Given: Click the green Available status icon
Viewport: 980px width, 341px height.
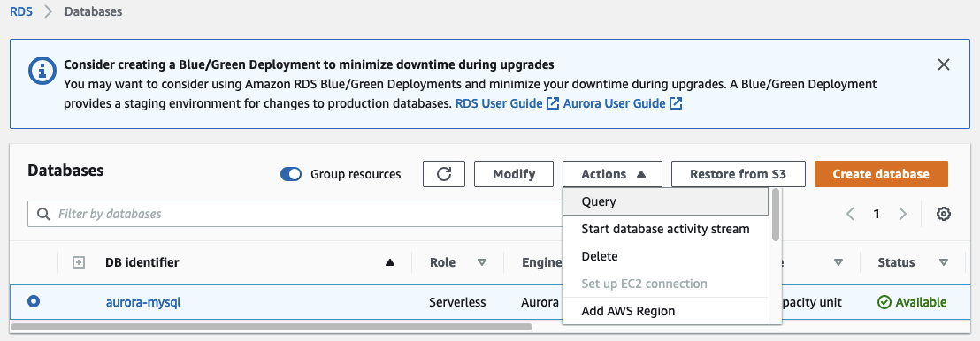Looking at the screenshot, I should (884, 303).
